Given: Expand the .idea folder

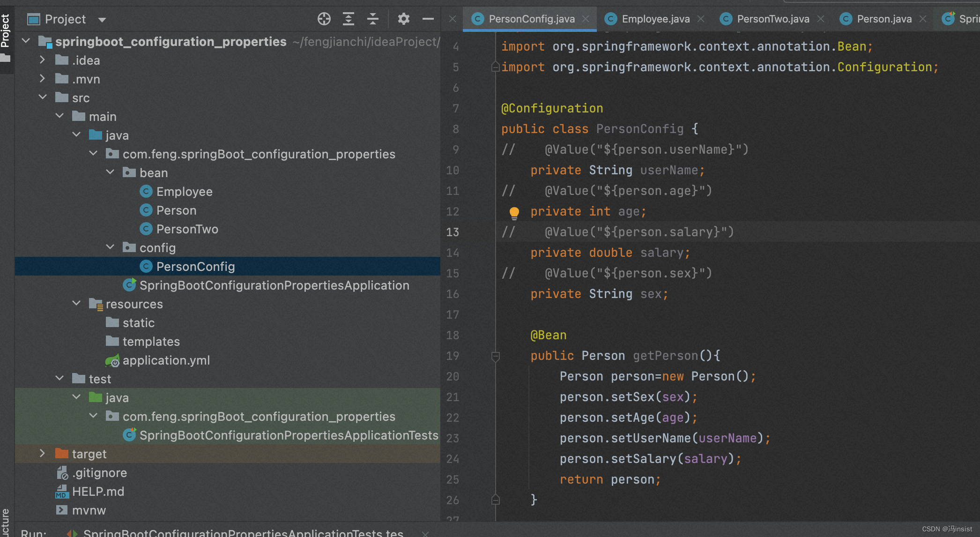Looking at the screenshot, I should pyautogui.click(x=42, y=60).
